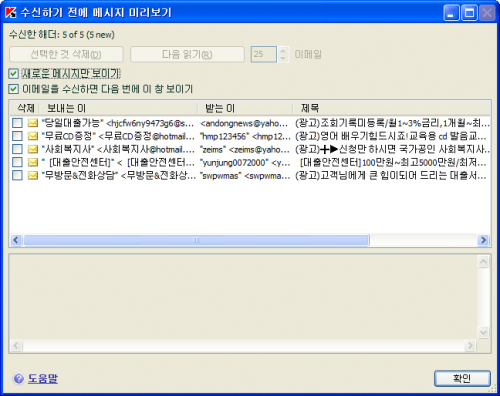Click envelope icon for 당일대출가능 message
This screenshot has height=396, width=500.
click(33, 123)
